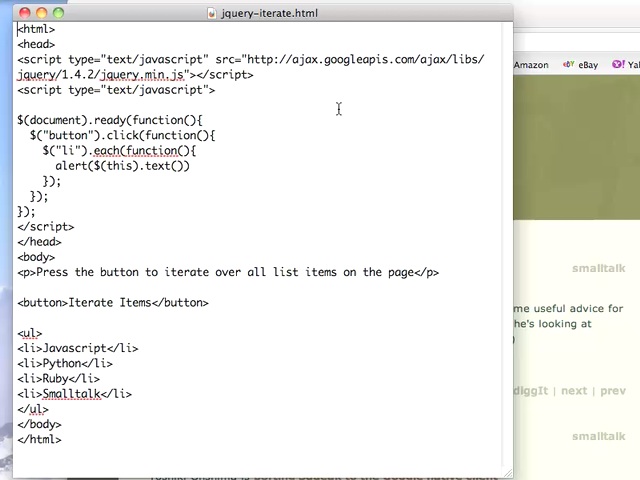Click the jquery-iterate.html document icon in title bar
640x480 pixels.
point(211,13)
